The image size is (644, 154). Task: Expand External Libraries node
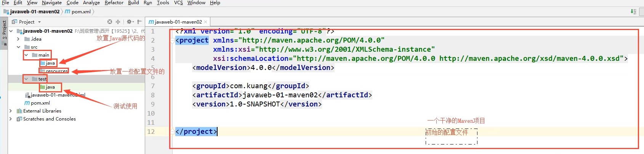point(11,111)
